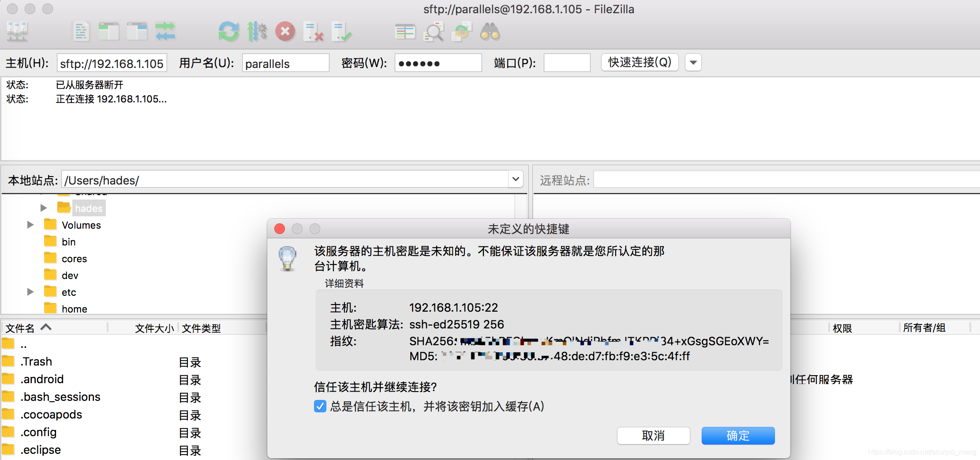Click 确定 button in dialog
The width and height of the screenshot is (980, 460).
point(738,436)
